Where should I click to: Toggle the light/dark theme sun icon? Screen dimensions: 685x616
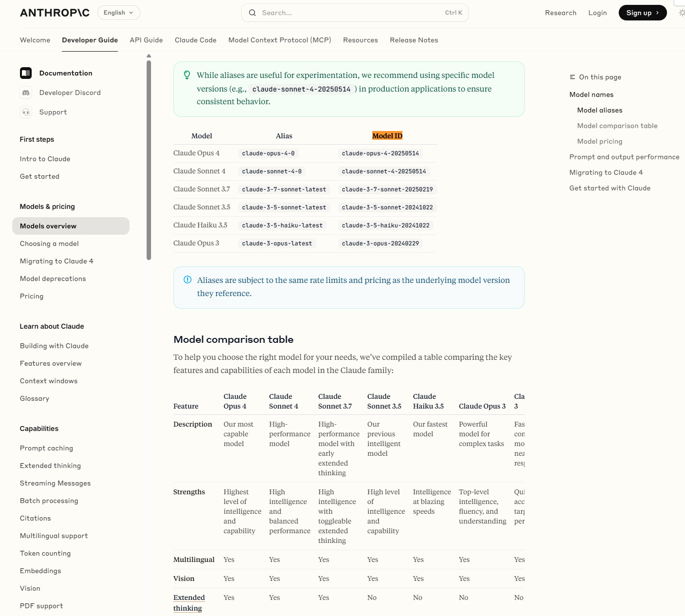682,13
